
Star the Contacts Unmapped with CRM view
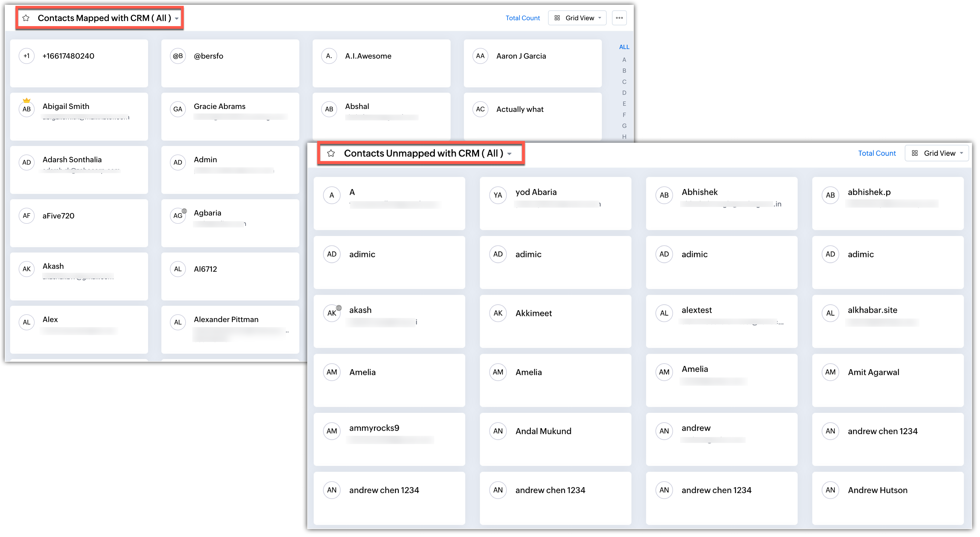331,153
